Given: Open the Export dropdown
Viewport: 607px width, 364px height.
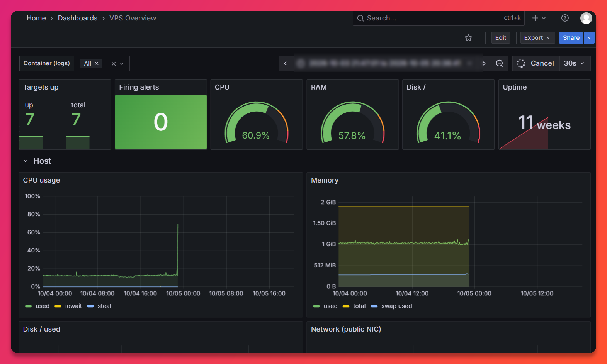Looking at the screenshot, I should [537, 38].
